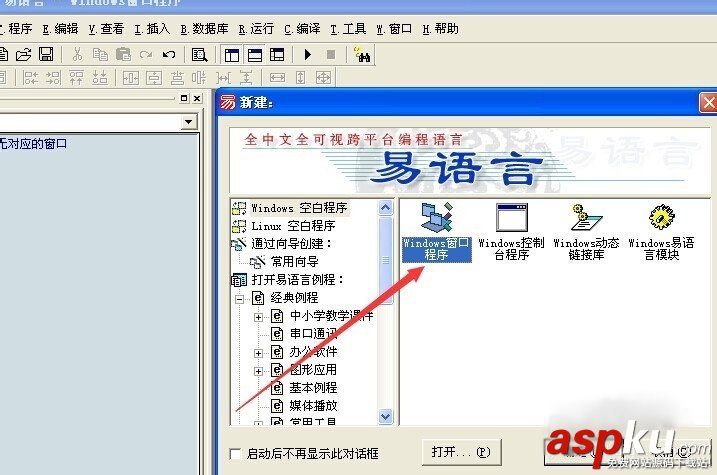Screen dimensions: 717x475
Task: Open the C.编译 menu
Action: (302, 29)
